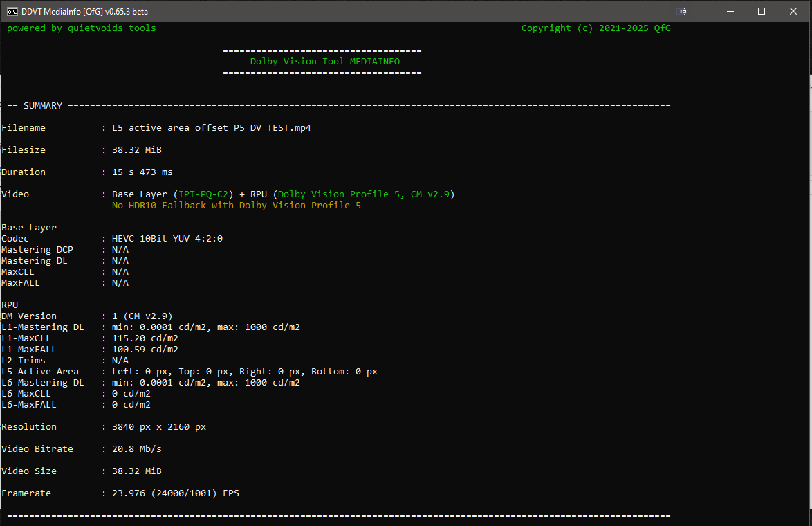
Task: Maximize the DDVT MediaInfo window
Action: point(762,11)
